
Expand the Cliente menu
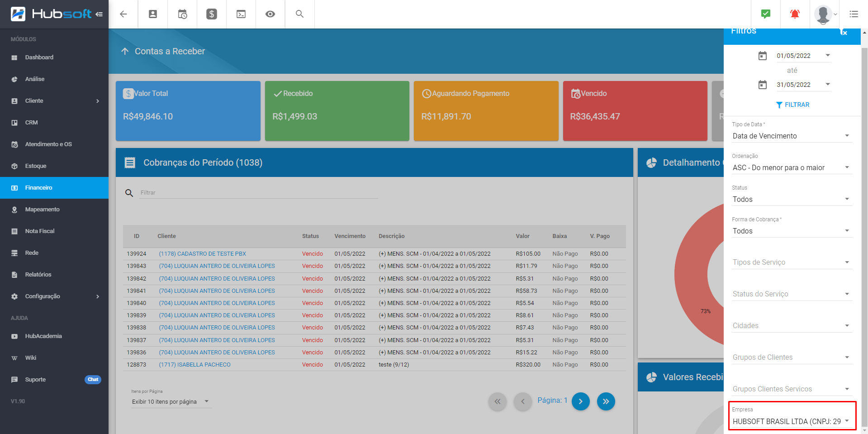coord(54,101)
